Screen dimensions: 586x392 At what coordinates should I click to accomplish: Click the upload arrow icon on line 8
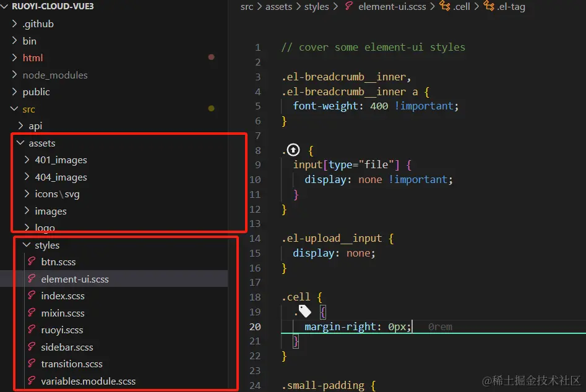click(293, 150)
